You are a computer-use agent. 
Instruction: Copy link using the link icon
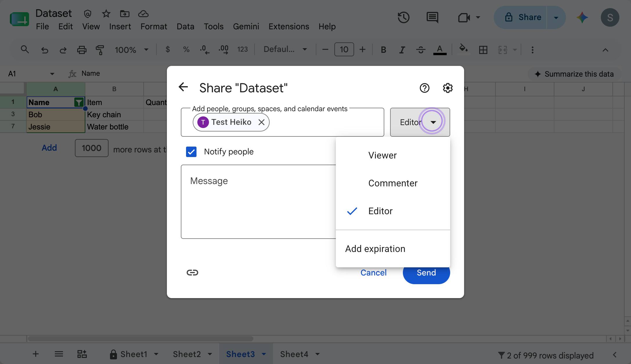tap(192, 272)
